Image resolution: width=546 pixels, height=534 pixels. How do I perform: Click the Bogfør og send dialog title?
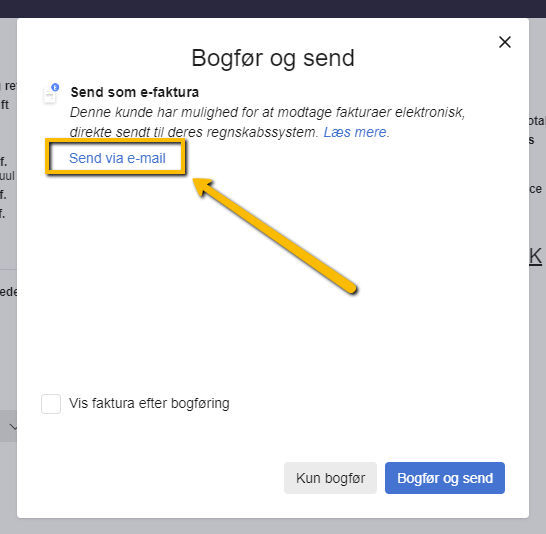(273, 58)
